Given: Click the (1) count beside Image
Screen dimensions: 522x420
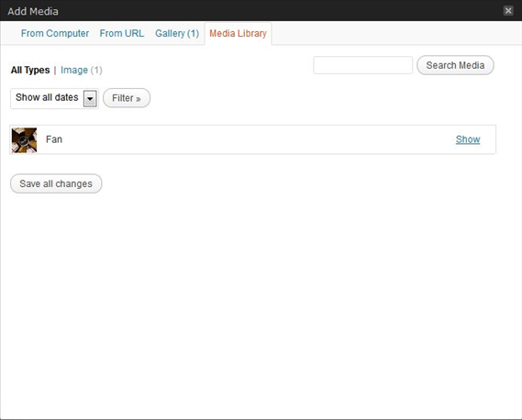Looking at the screenshot, I should (96, 70).
